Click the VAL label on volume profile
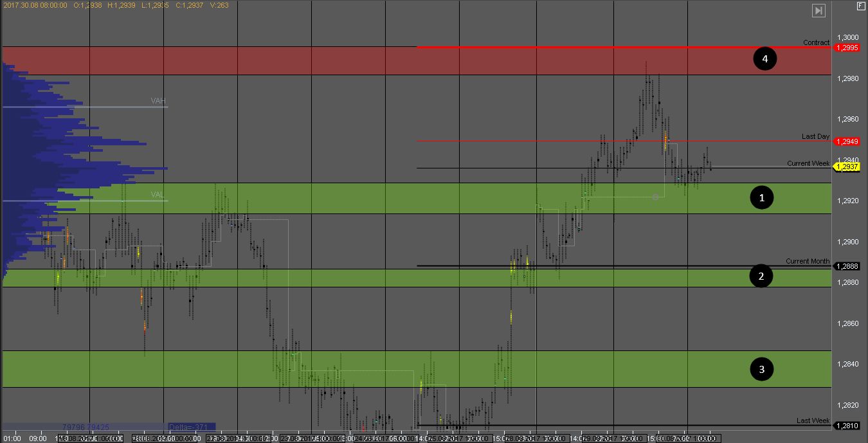The height and width of the screenshot is (443, 868). click(158, 195)
